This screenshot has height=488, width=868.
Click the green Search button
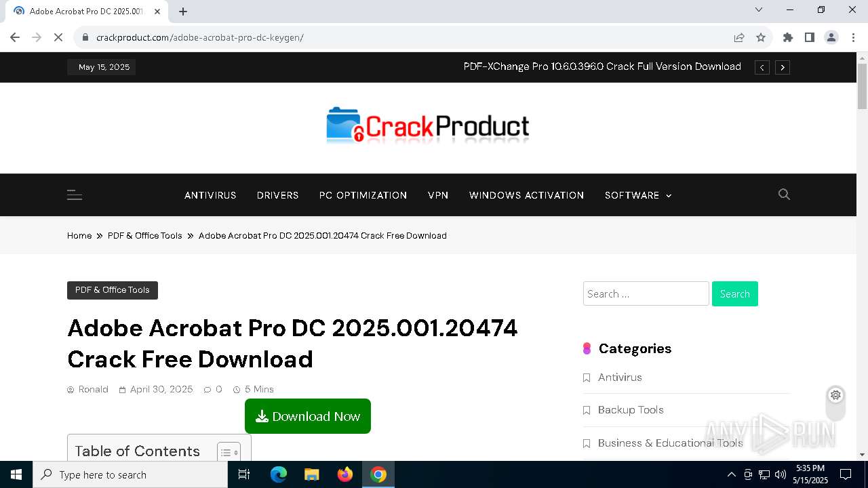[735, 293]
